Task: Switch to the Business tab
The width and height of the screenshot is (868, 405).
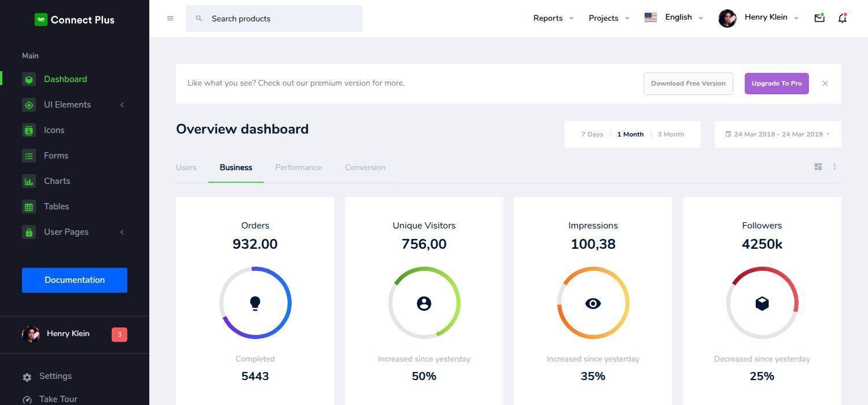Action: [236, 167]
